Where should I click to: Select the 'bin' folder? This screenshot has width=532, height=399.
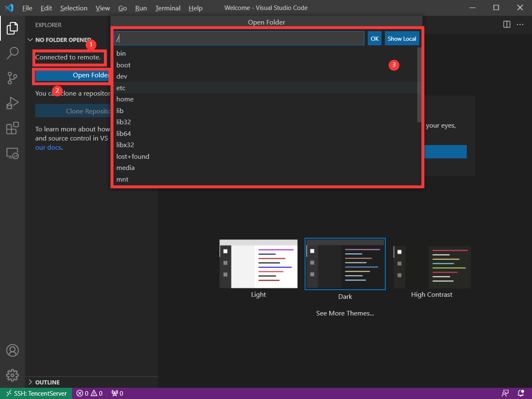[266, 53]
